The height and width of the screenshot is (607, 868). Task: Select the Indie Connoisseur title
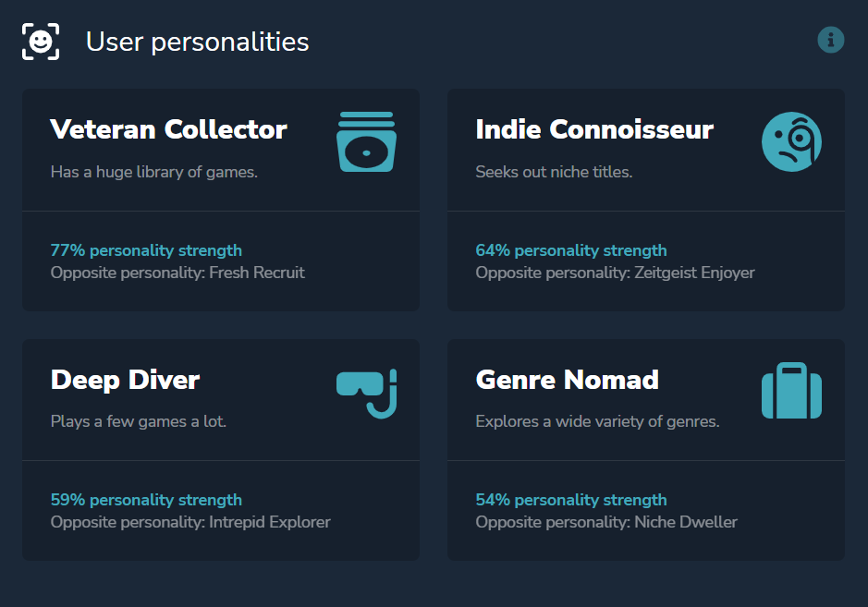pos(594,129)
